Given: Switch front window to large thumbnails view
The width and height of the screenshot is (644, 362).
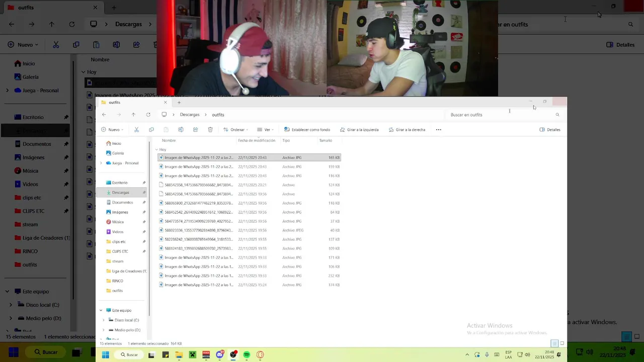Looking at the screenshot, I should click(562, 343).
